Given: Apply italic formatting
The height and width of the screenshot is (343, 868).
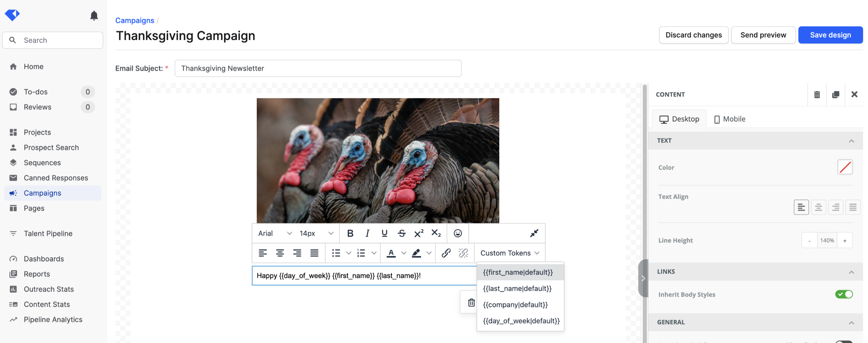Looking at the screenshot, I should [367, 233].
